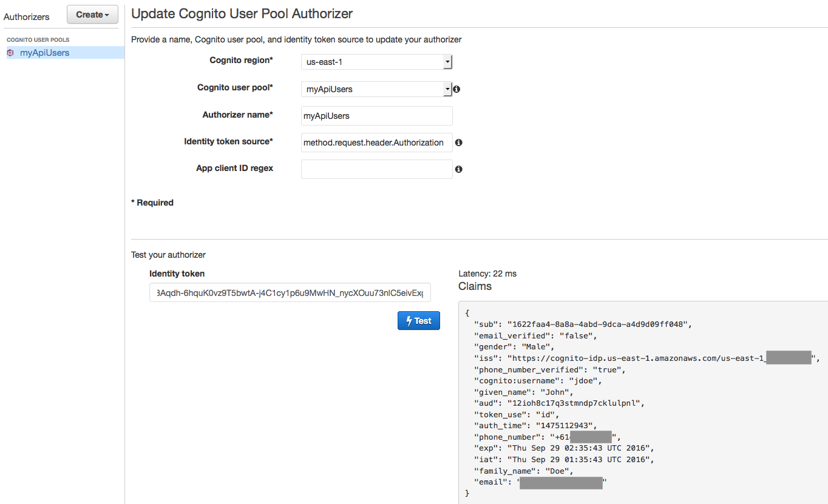Click the Authorizer name* field label

coord(238,114)
